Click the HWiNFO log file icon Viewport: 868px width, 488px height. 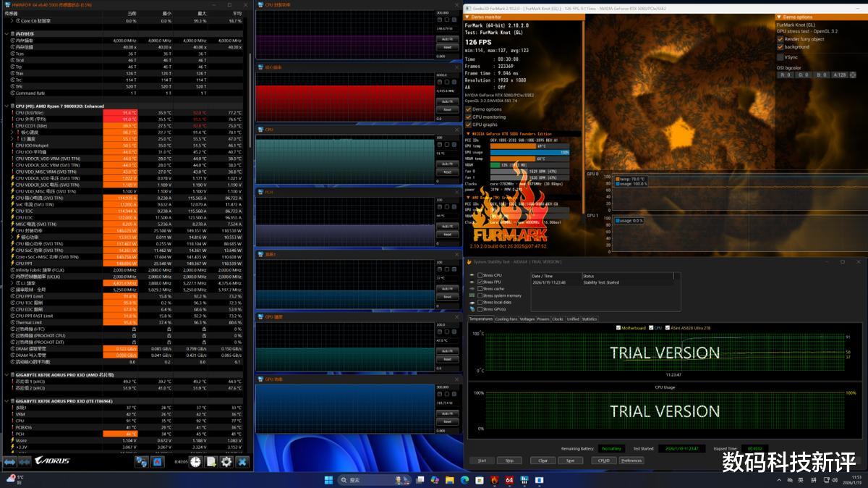pyautogui.click(x=211, y=462)
